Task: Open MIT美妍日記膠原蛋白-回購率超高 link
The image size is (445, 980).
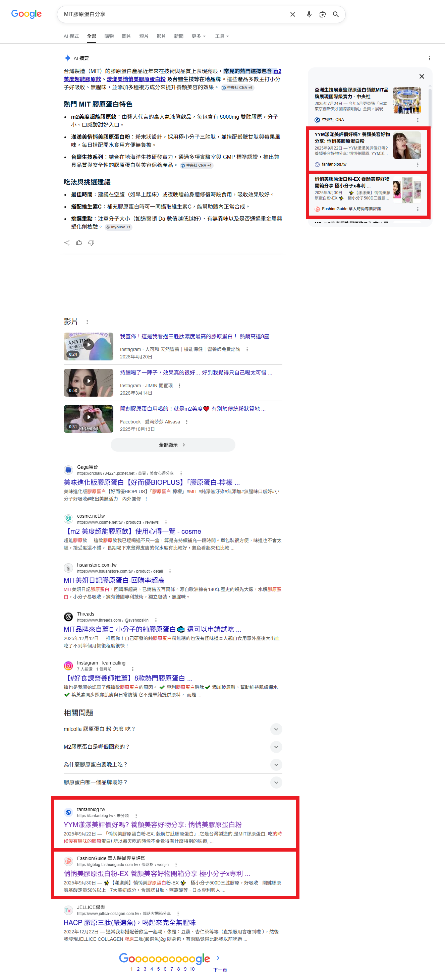Action: (114, 580)
